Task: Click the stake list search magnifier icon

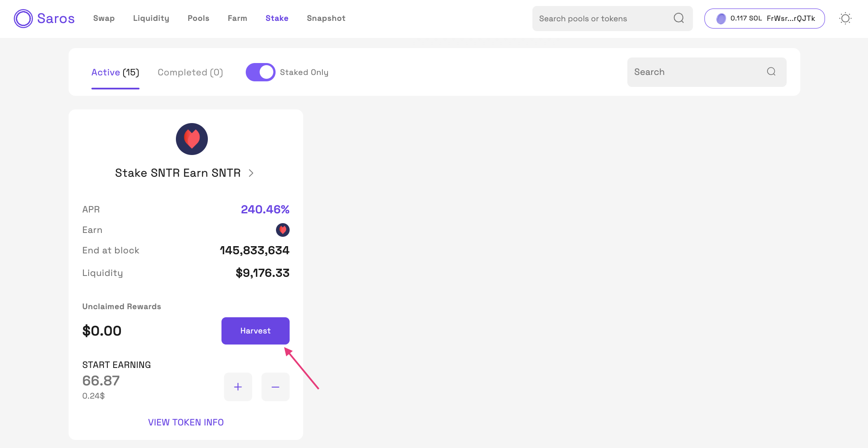Action: [x=771, y=72]
